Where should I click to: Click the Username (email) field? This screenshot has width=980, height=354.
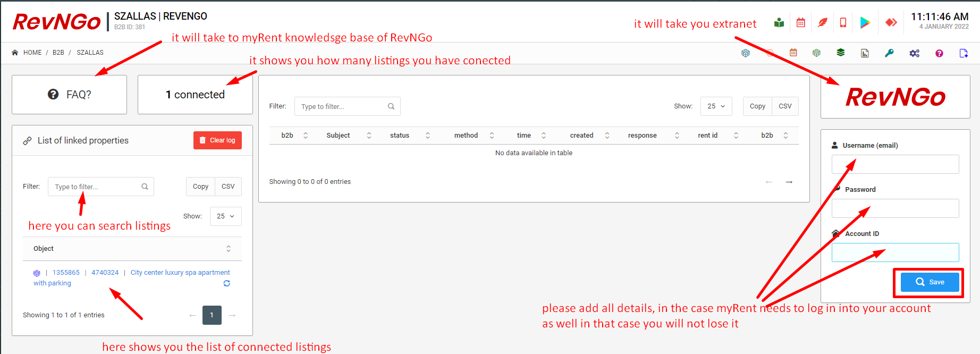click(x=895, y=164)
